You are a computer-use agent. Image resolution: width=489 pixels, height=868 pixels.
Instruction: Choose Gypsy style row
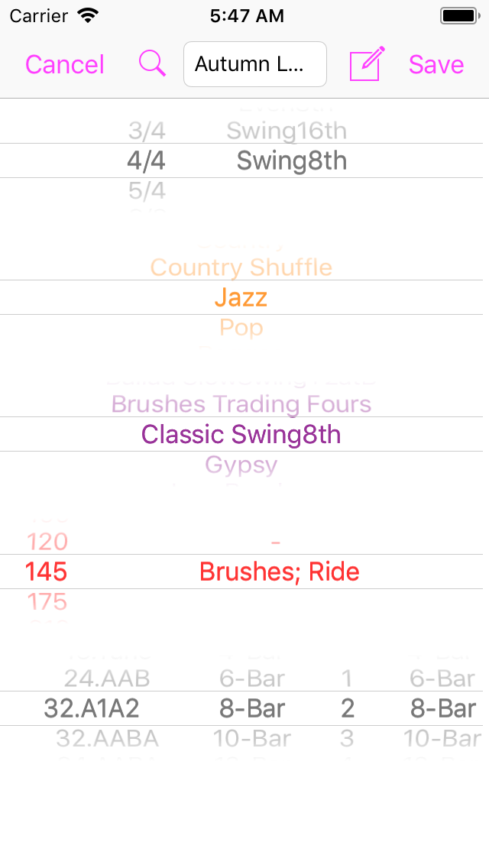[241, 464]
